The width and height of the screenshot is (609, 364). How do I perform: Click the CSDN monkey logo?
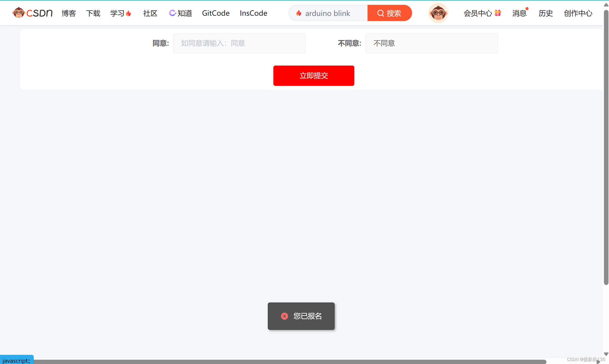[x=18, y=13]
